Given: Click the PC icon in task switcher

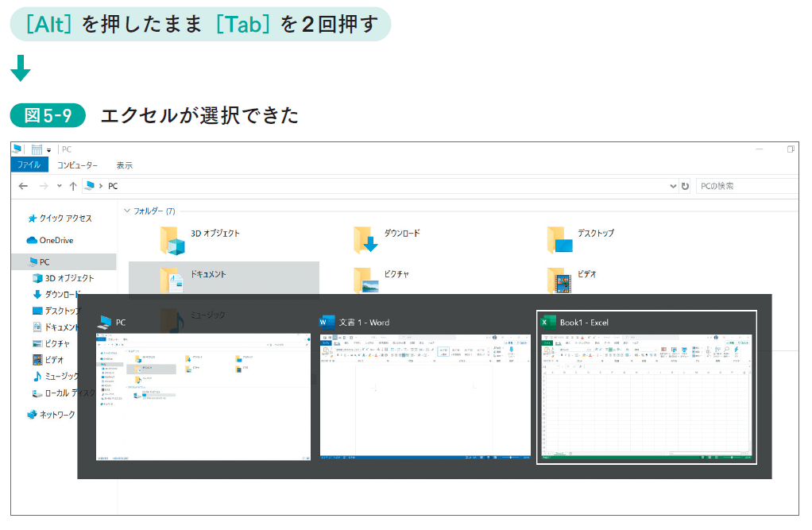Looking at the screenshot, I should click(105, 323).
